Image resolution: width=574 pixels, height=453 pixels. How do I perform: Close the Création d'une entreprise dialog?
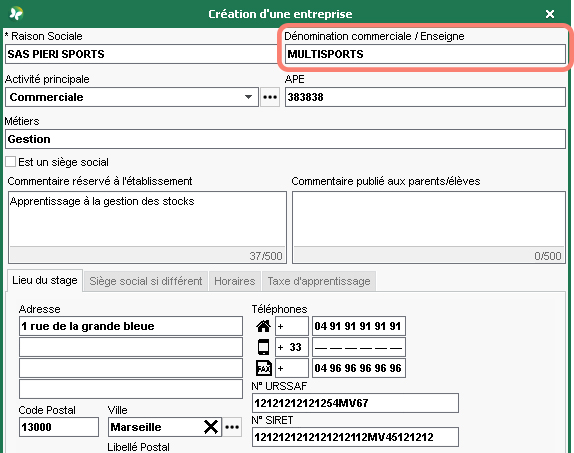549,14
